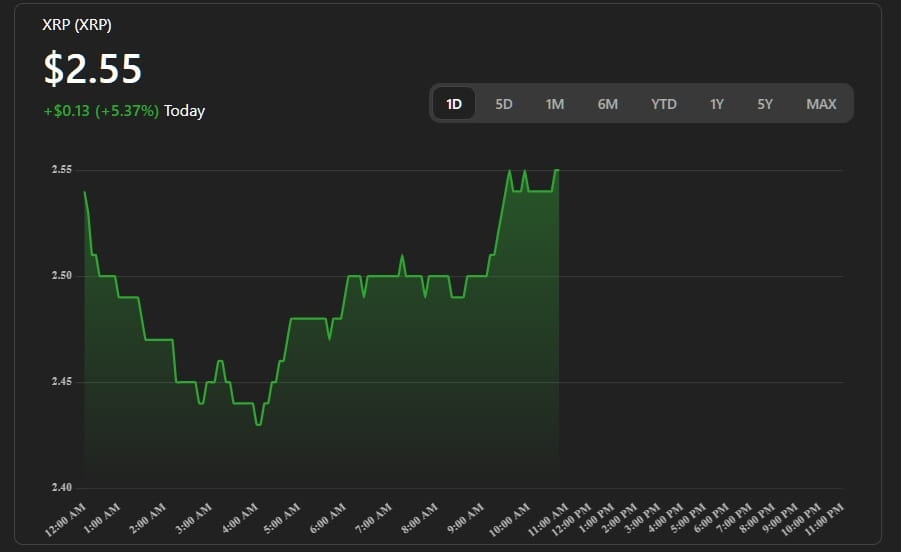Click the 2.40 y-axis label
This screenshot has width=901, height=552.
62,488
